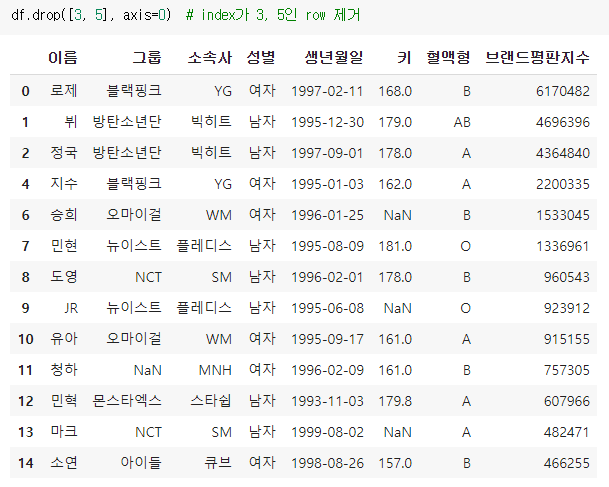Click the NaN height in 마크 row
The image size is (609, 487).
click(398, 432)
